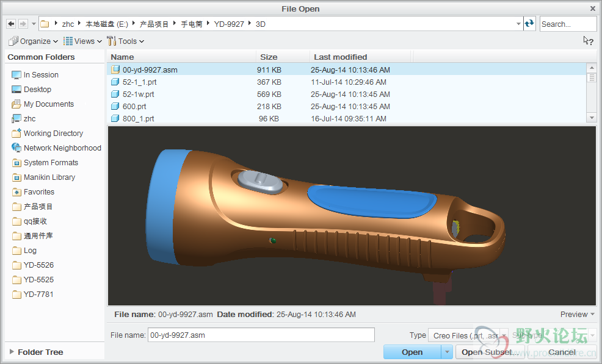Sort files by Last modified column

tap(340, 57)
